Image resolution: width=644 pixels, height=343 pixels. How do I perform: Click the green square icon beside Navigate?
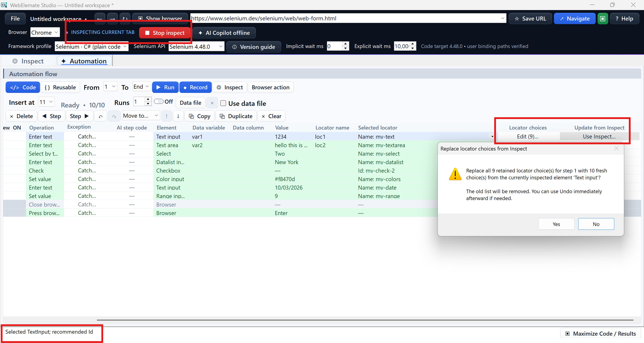click(602, 19)
